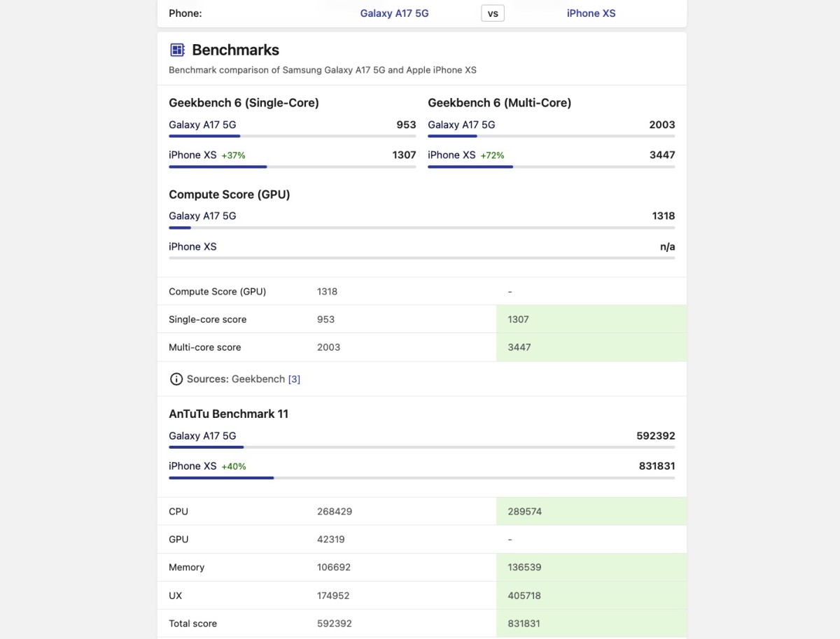Image resolution: width=840 pixels, height=639 pixels.
Task: Click the +37% single-core badge
Action: [x=233, y=155]
